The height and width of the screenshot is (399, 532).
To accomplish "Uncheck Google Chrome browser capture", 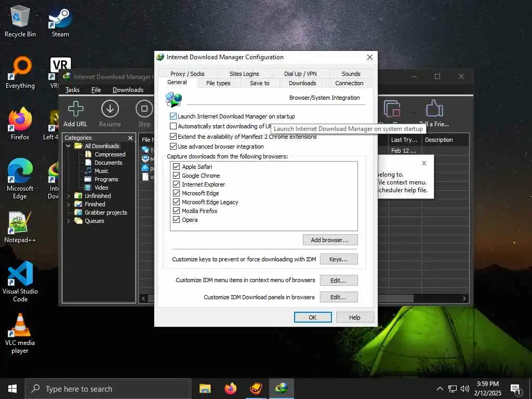I will click(x=176, y=176).
